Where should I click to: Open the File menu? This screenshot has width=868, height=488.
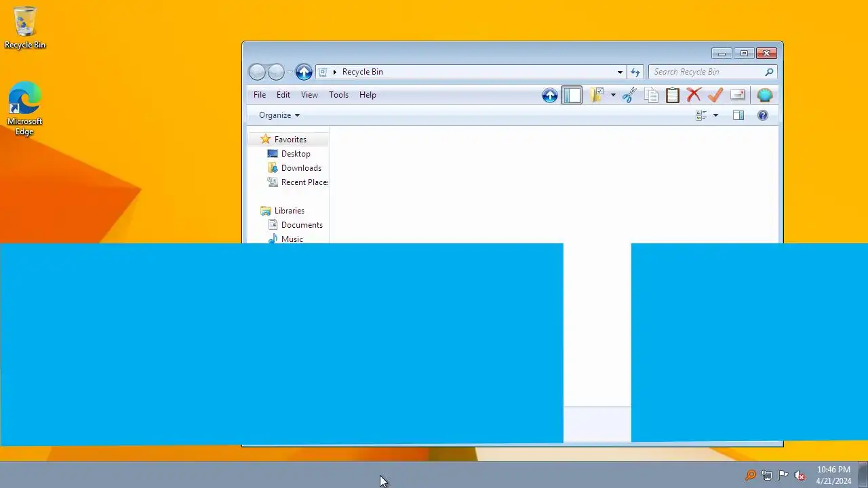click(260, 95)
